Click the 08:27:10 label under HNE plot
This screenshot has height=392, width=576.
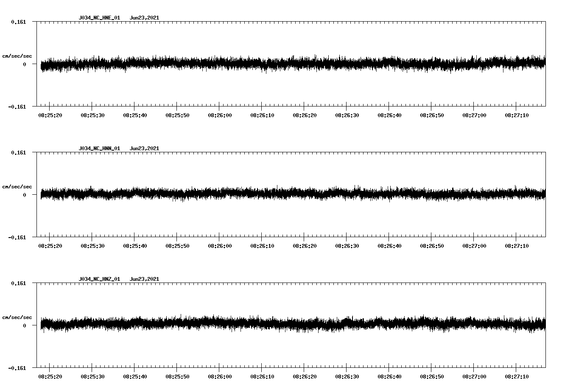pos(516,115)
